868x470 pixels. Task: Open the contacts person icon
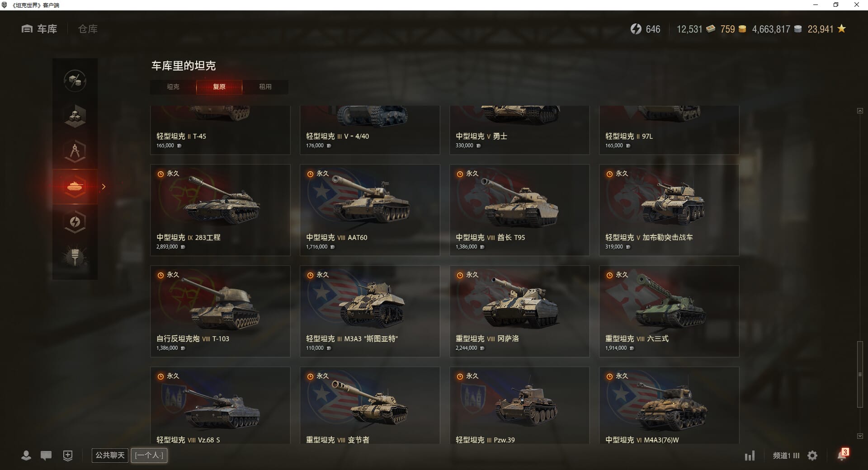click(26, 456)
